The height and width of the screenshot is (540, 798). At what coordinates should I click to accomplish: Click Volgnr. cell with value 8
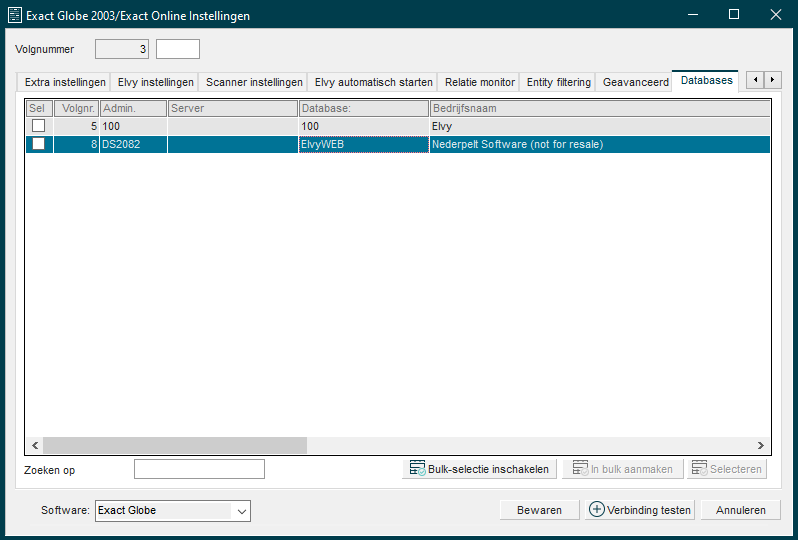76,144
